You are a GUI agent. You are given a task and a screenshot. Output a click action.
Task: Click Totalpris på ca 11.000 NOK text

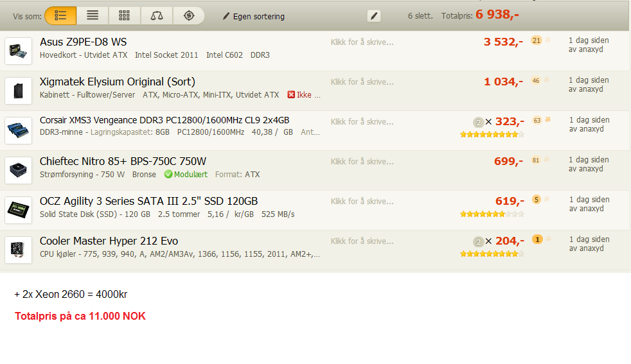point(80,316)
